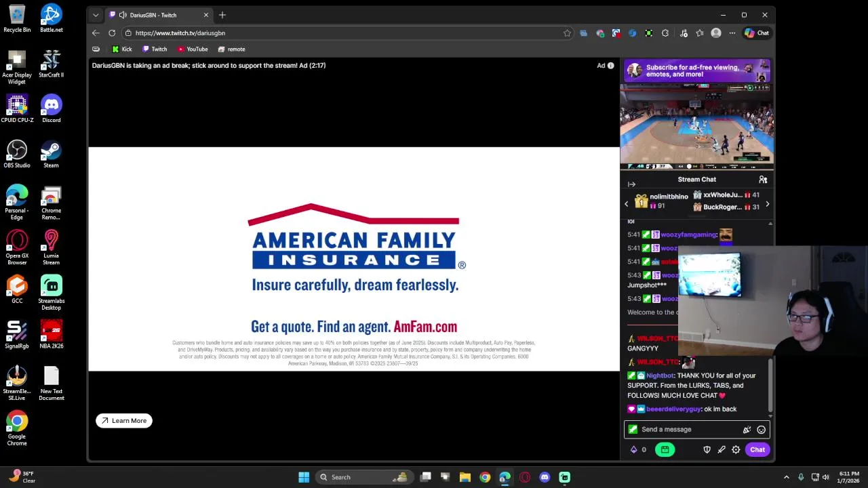The image size is (868, 488).
Task: Focus the Send a message field
Action: click(x=696, y=429)
